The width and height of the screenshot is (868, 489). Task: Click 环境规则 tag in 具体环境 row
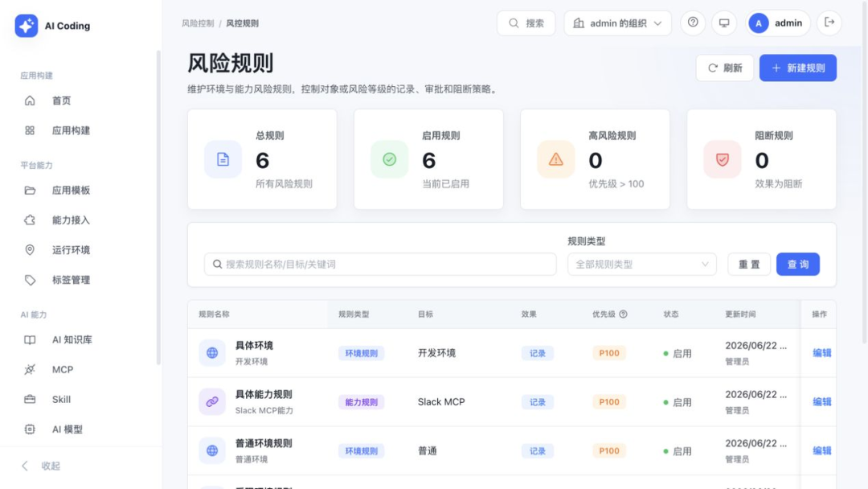pos(362,353)
